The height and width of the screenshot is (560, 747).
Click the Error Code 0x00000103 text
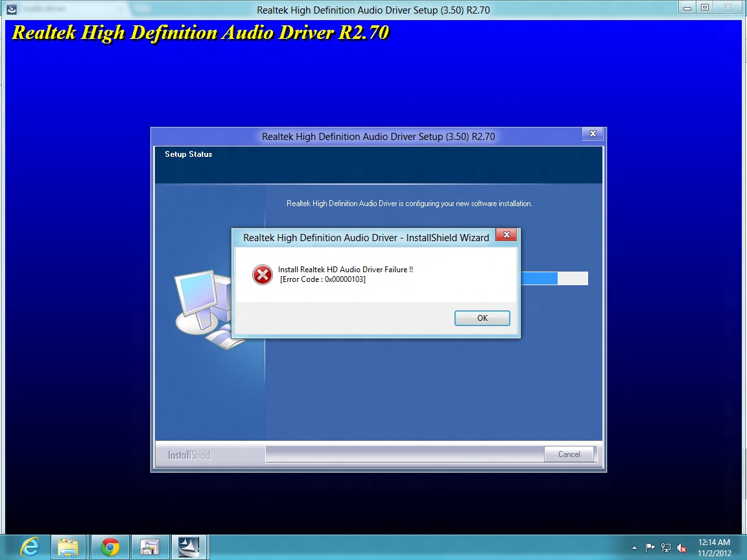coord(322,279)
